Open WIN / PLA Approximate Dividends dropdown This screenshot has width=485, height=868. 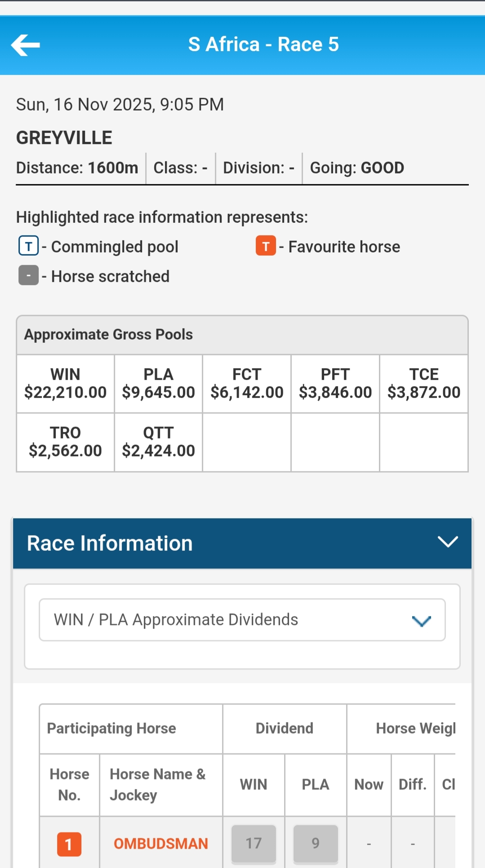pos(242,620)
